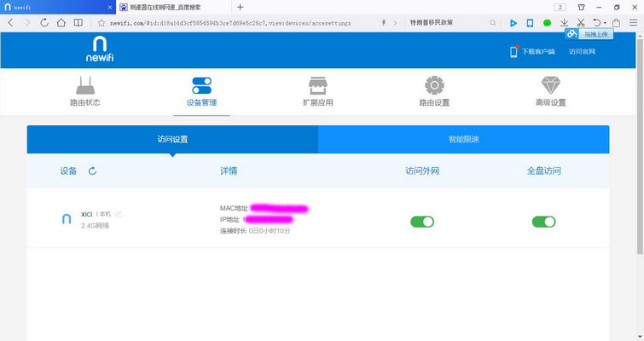This screenshot has height=341, width=644.
Task: Open the browser home page
Action: point(61,22)
